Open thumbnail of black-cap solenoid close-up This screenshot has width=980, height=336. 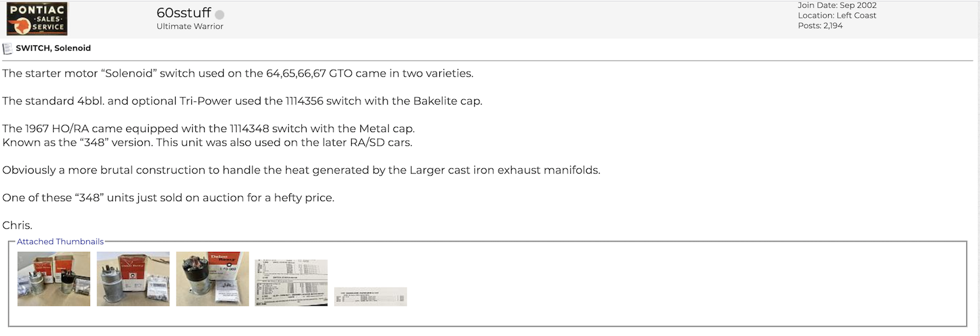coord(212,279)
